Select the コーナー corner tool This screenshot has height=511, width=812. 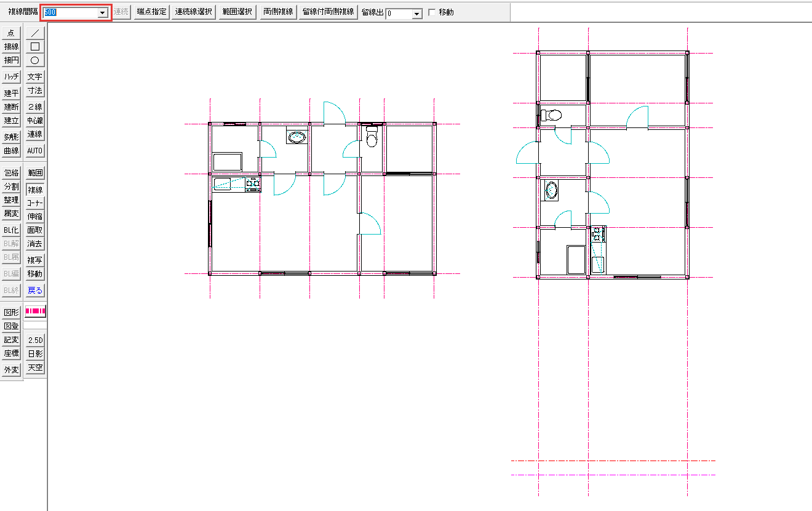(35, 203)
